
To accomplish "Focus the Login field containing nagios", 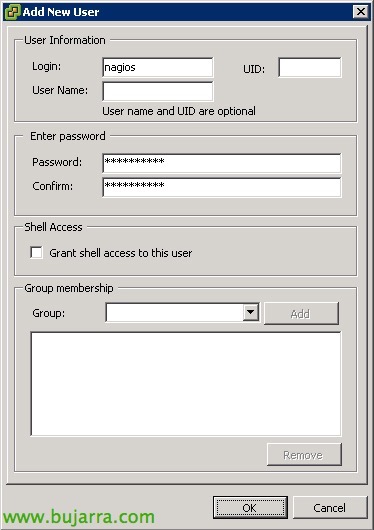I will [158, 67].
